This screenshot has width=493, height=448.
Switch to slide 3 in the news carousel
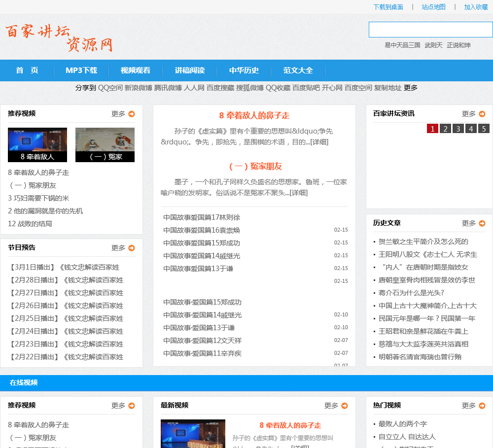[x=458, y=129]
